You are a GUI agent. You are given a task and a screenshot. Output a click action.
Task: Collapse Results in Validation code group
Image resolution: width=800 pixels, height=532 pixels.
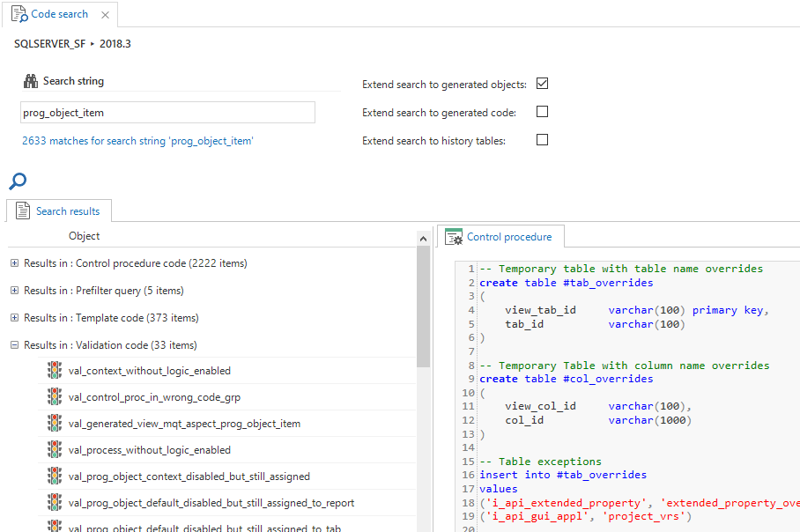pyautogui.click(x=14, y=345)
